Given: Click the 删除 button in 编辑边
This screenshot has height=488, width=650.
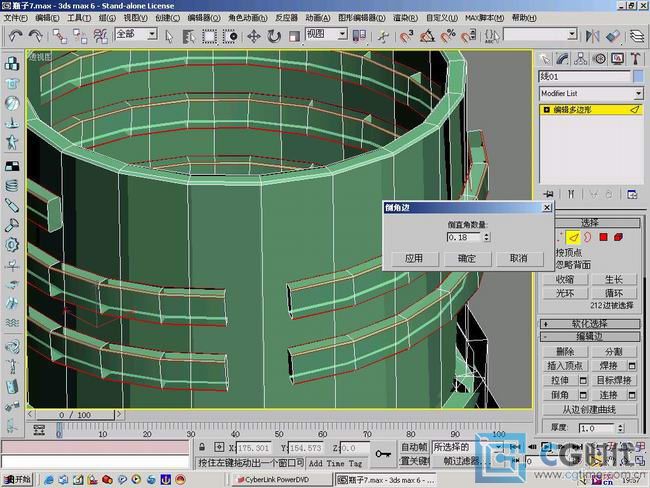Looking at the screenshot, I should tap(565, 352).
